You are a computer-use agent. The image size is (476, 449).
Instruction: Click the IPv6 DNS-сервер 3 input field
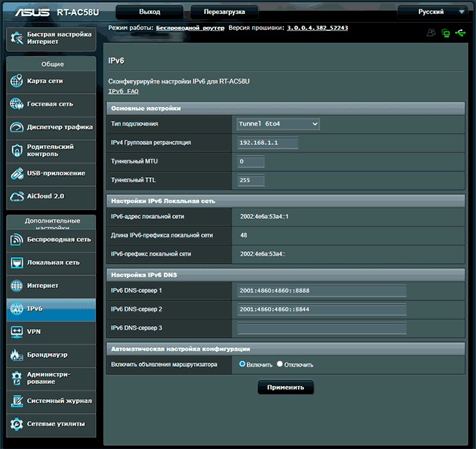321,328
